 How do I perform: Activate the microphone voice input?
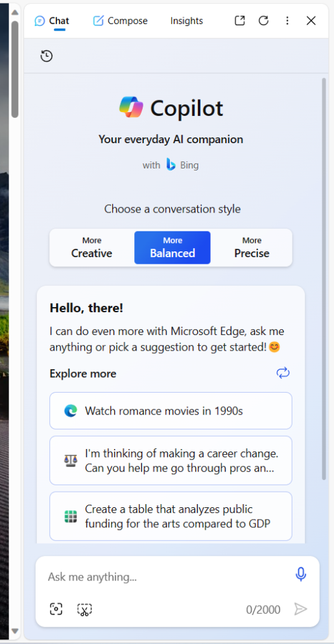(301, 574)
